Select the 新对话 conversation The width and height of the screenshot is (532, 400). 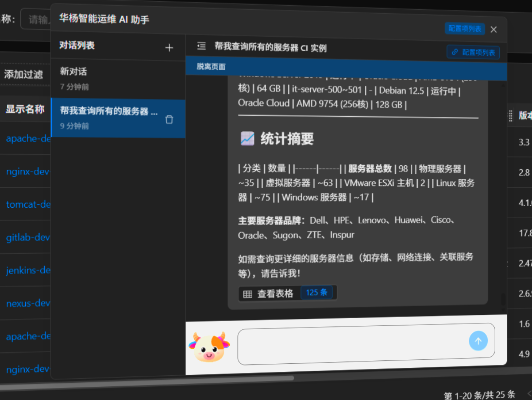118,79
